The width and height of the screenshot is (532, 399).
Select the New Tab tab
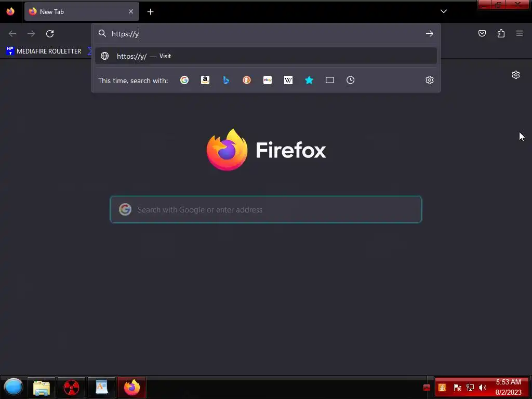point(82,11)
